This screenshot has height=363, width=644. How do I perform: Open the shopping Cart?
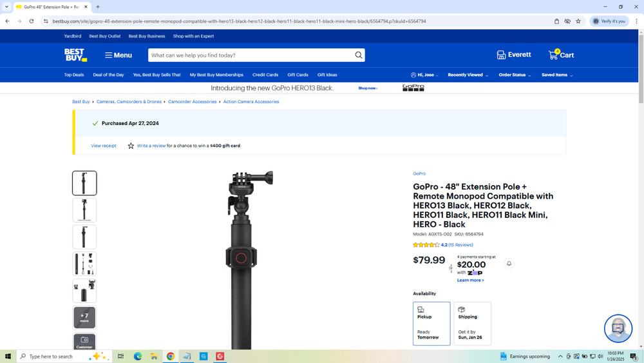[561, 55]
